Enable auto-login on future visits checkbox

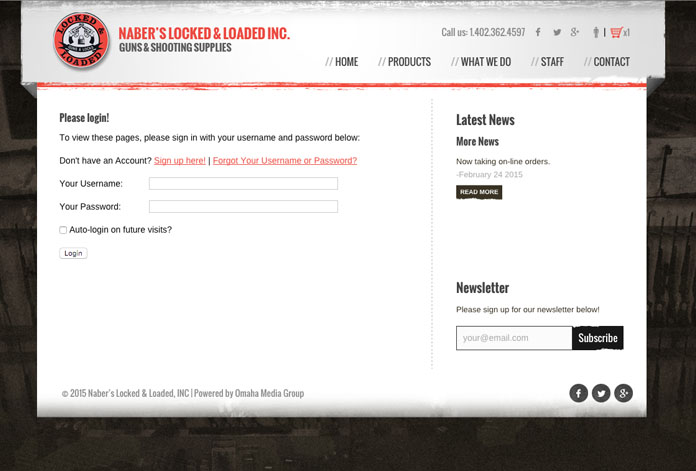click(x=63, y=230)
